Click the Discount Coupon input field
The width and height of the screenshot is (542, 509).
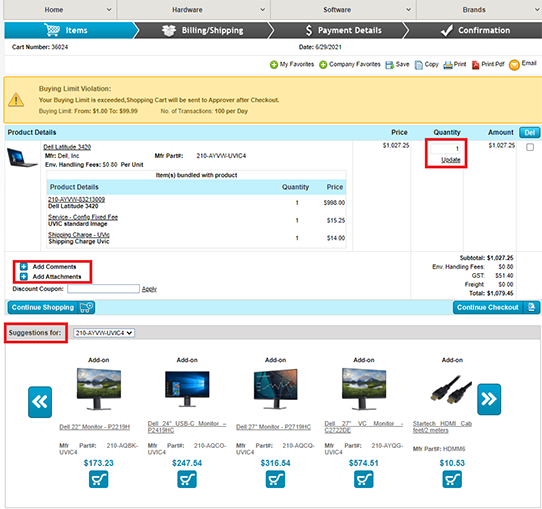pos(103,289)
